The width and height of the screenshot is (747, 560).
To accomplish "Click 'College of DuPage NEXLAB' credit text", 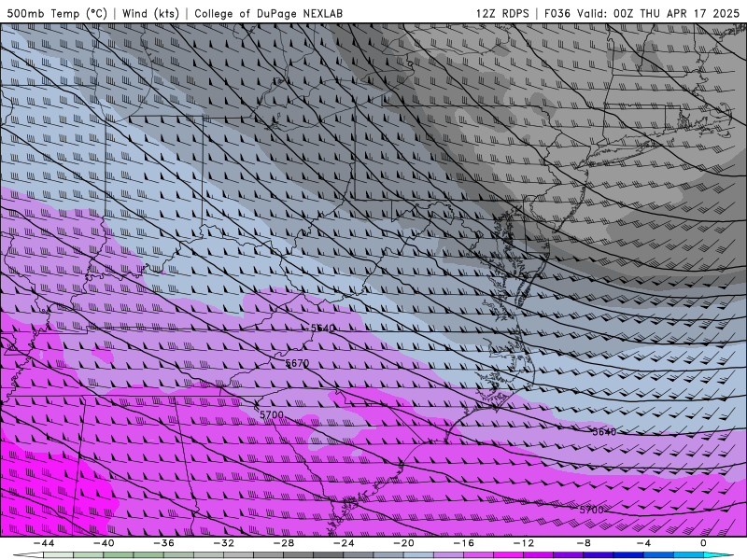I will click(x=268, y=13).
